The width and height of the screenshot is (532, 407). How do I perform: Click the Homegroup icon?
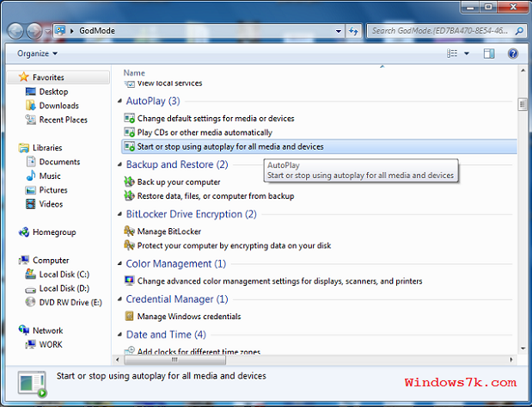24,232
